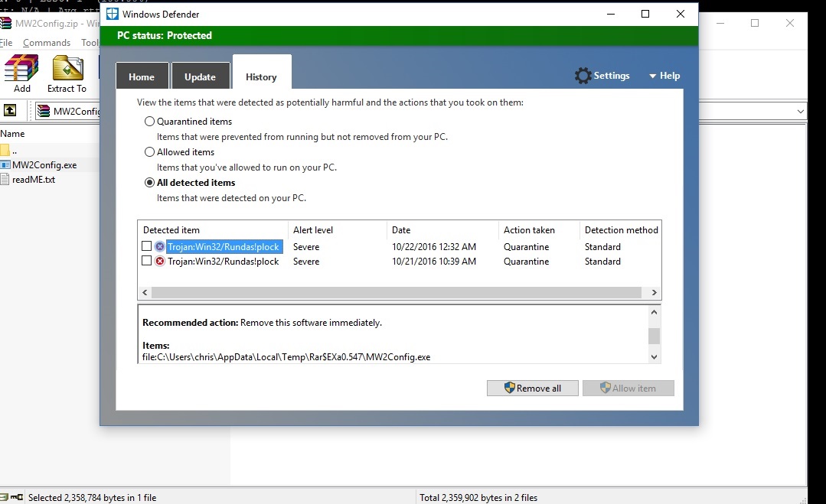The height and width of the screenshot is (504, 826).
Task: Click the WinRAR up-one-level folder icon
Action: (10, 111)
